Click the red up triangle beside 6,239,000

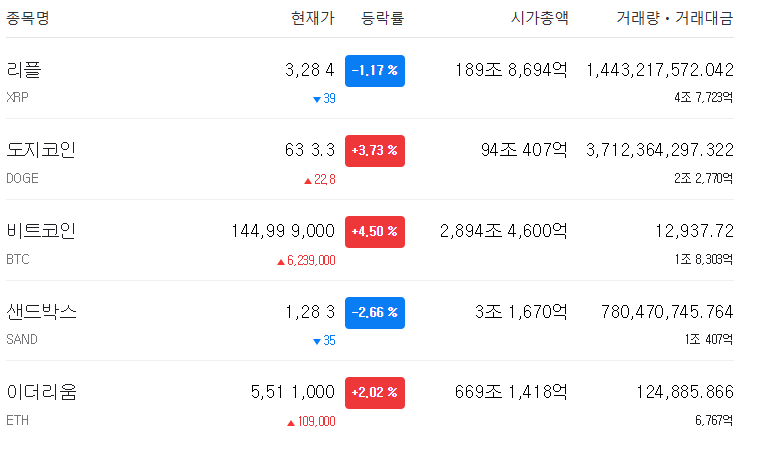point(281,262)
